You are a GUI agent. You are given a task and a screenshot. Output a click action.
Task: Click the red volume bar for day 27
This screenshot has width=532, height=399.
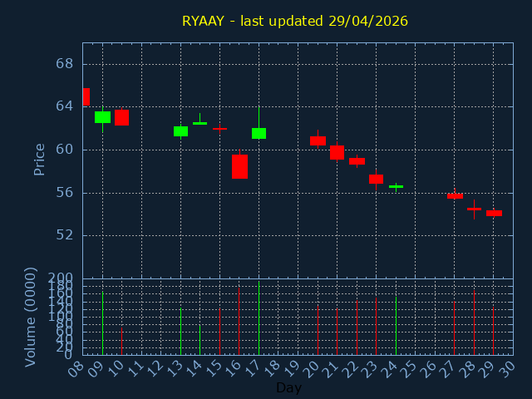tap(455, 328)
